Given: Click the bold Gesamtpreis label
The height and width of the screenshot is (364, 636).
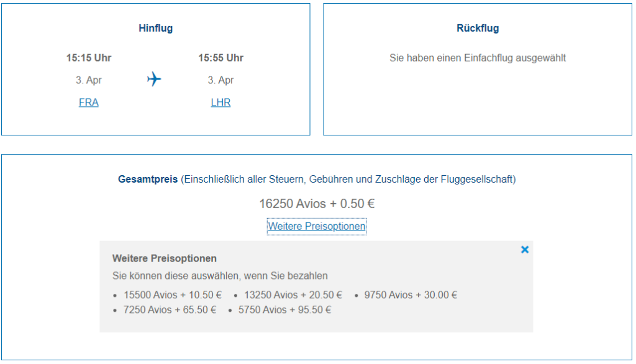Looking at the screenshot, I should pyautogui.click(x=148, y=180).
